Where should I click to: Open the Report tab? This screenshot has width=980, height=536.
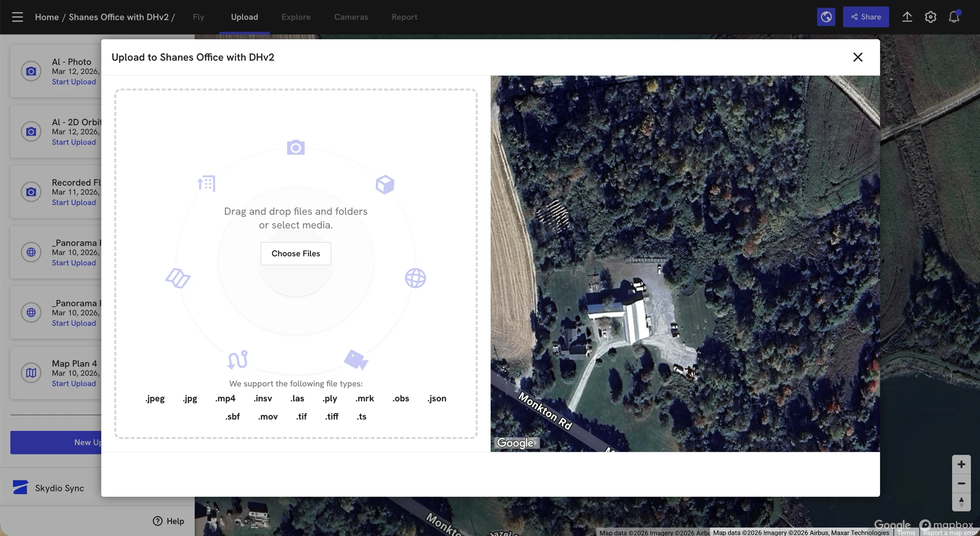(x=404, y=17)
